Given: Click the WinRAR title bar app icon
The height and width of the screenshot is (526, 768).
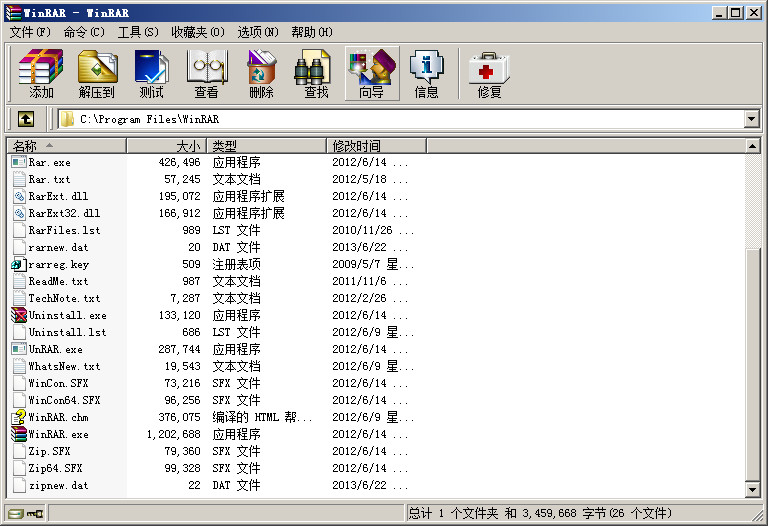Looking at the screenshot, I should coord(13,12).
